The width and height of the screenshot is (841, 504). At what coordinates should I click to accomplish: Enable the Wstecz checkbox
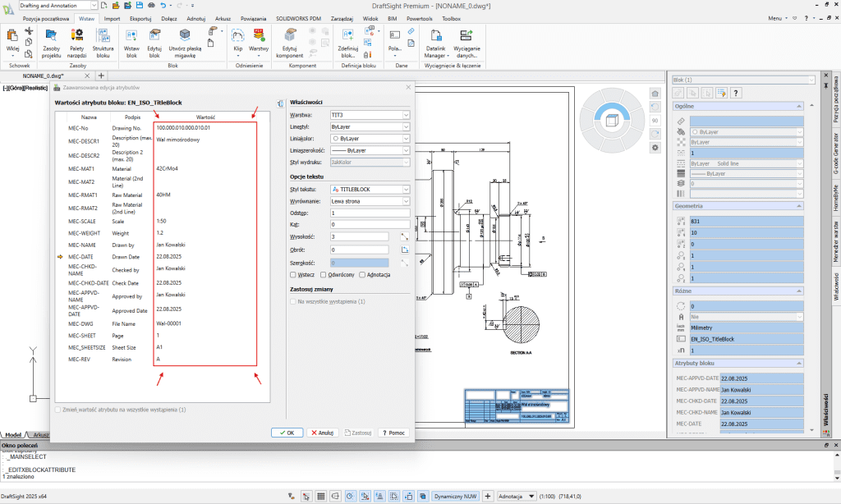pos(293,274)
